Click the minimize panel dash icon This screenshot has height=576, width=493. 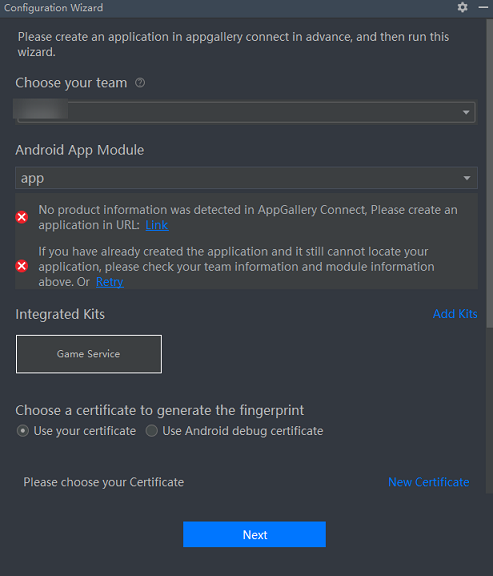(483, 7)
